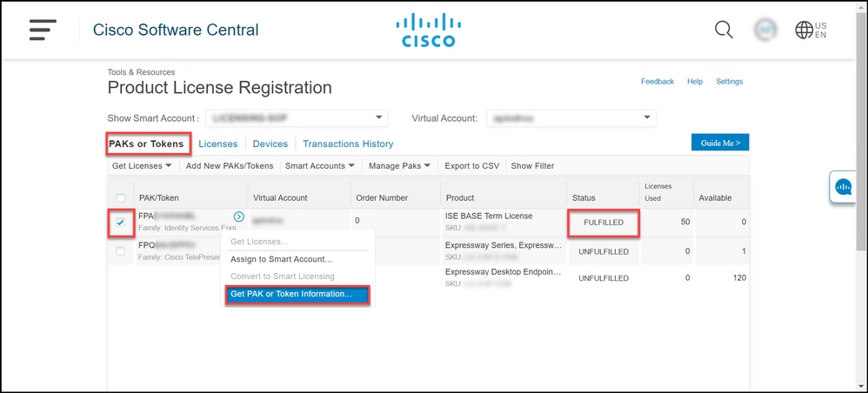Open the Manage Paks dropdown
868x393 pixels.
399,166
